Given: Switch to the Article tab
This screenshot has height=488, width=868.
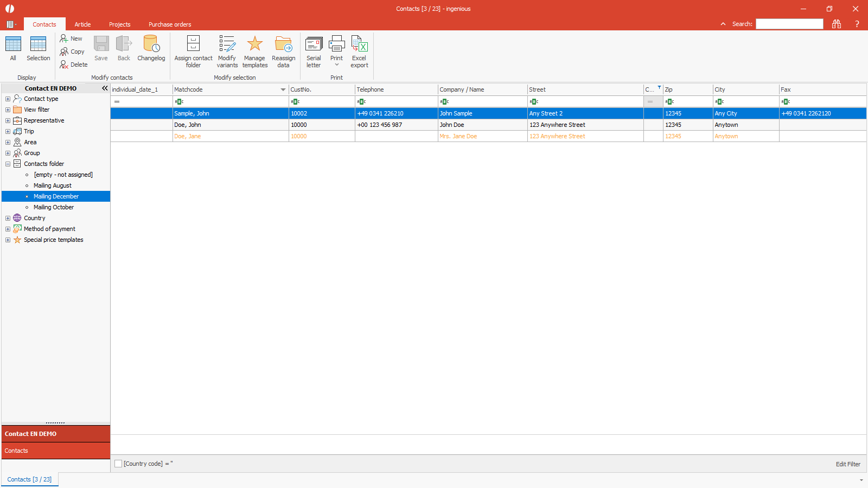Looking at the screenshot, I should pos(82,24).
